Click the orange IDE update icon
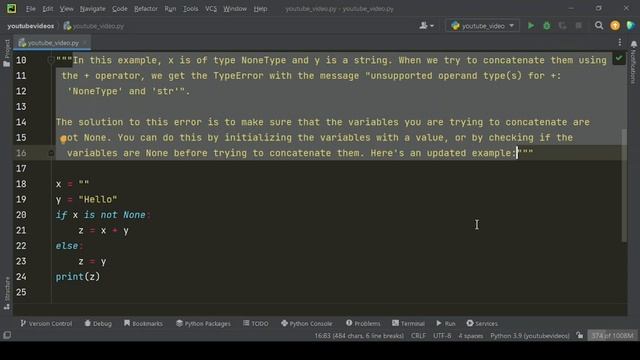This screenshot has width=640, height=360. point(615,26)
